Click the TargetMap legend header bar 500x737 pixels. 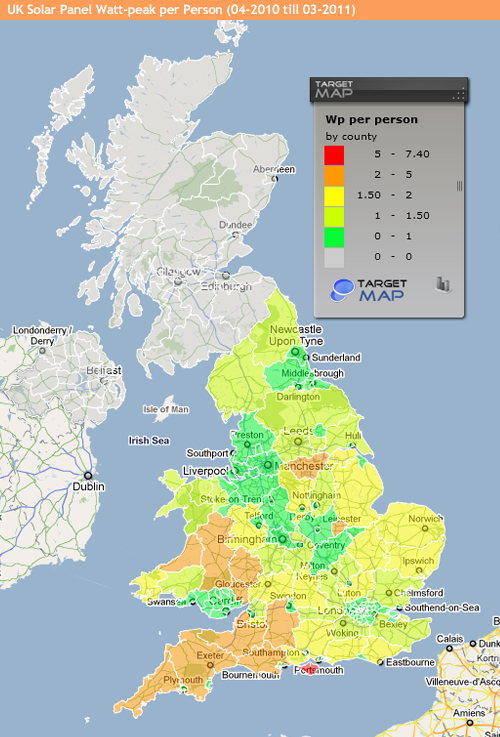pos(389,89)
